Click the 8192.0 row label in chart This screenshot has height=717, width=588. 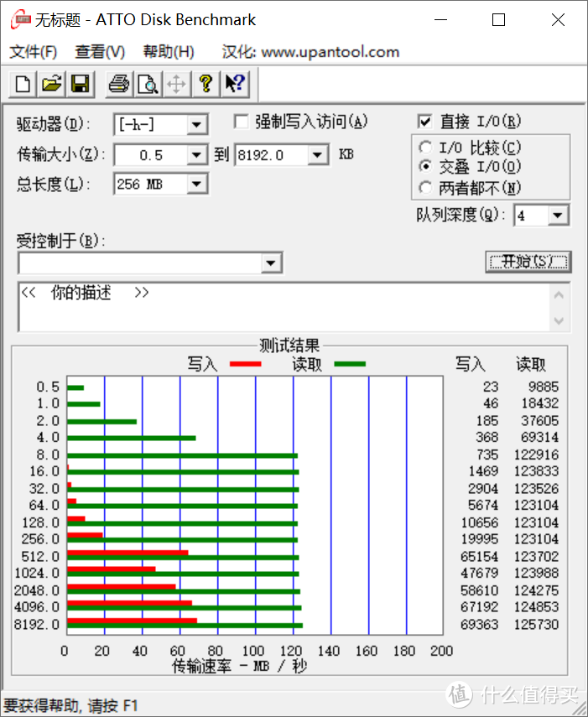coord(37,624)
